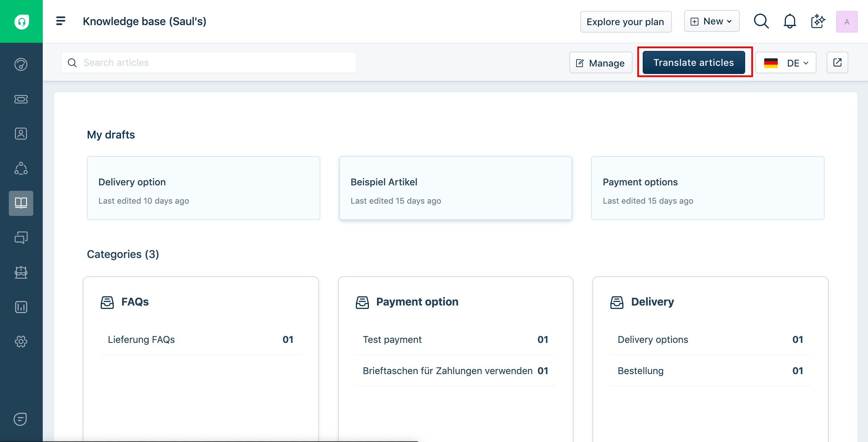Open the Analytics reports sidebar icon
The height and width of the screenshot is (442, 868).
(x=21, y=307)
